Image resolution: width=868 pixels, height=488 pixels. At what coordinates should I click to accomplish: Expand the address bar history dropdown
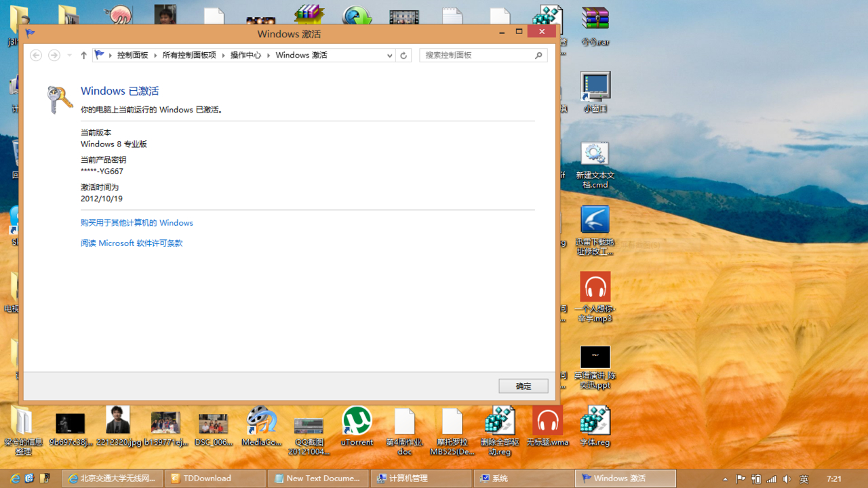pos(389,56)
